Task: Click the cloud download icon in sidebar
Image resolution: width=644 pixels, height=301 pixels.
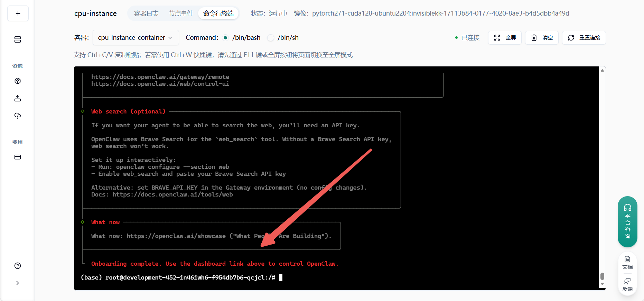Action: coord(18,116)
